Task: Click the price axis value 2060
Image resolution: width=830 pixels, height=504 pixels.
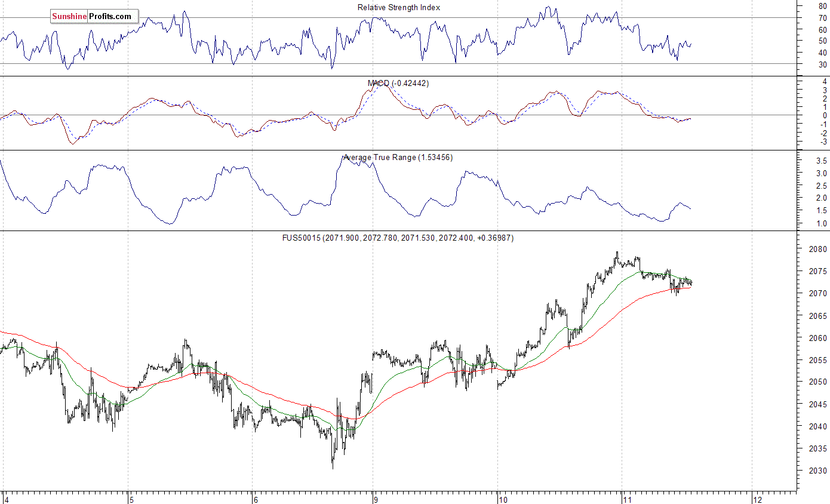Action: tap(819, 337)
